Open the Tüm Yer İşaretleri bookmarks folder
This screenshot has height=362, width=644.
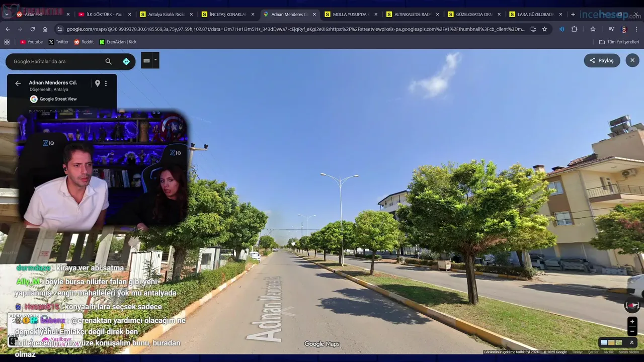point(619,42)
